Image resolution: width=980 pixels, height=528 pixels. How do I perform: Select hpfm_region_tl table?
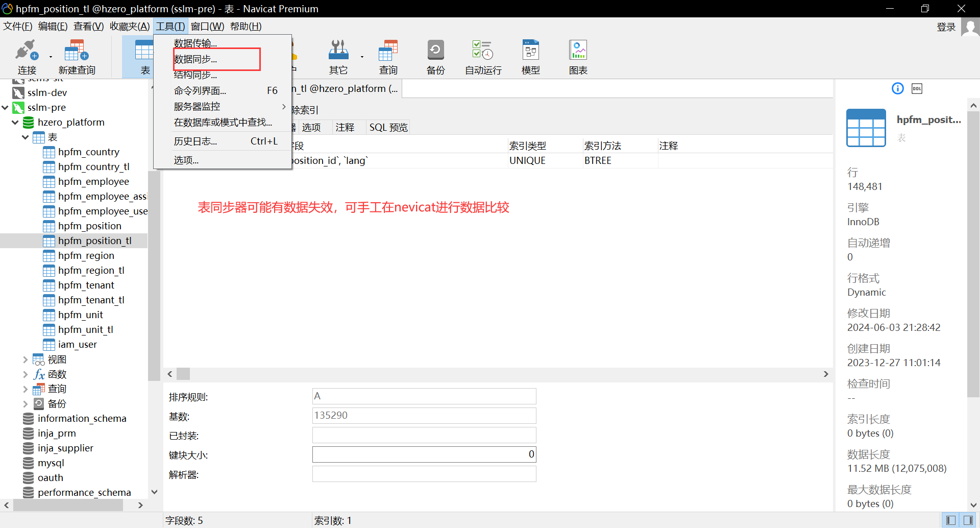pos(91,270)
